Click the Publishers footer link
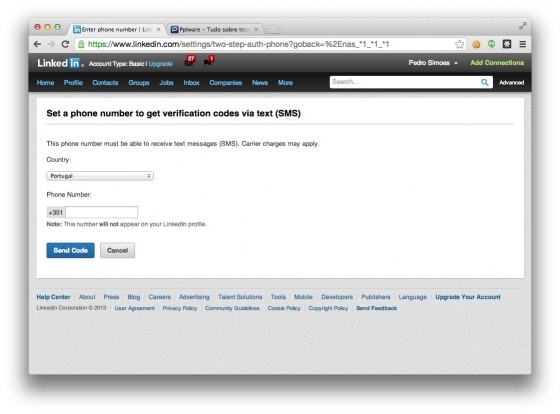 click(x=376, y=297)
